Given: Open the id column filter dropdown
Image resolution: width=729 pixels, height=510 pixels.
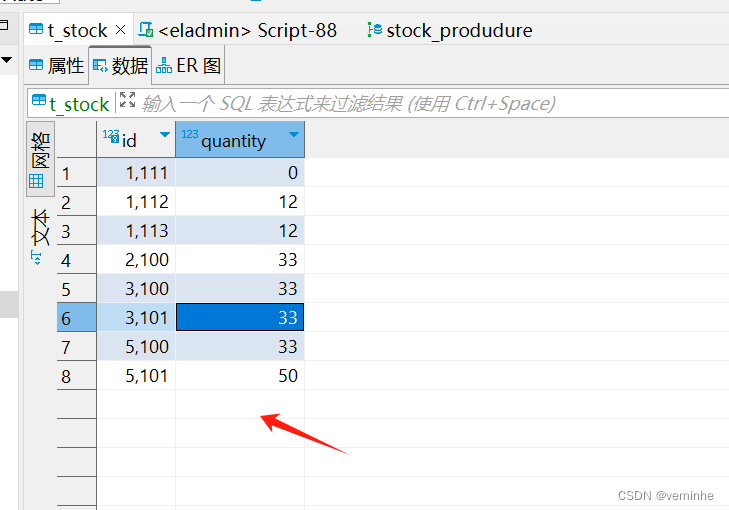Looking at the screenshot, I should tap(165, 134).
